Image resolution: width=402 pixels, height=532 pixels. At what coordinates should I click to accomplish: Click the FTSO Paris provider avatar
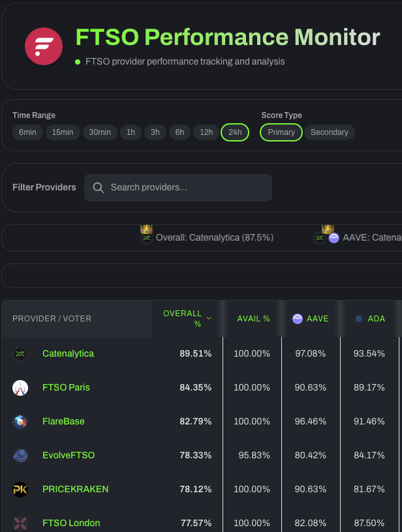coord(20,388)
